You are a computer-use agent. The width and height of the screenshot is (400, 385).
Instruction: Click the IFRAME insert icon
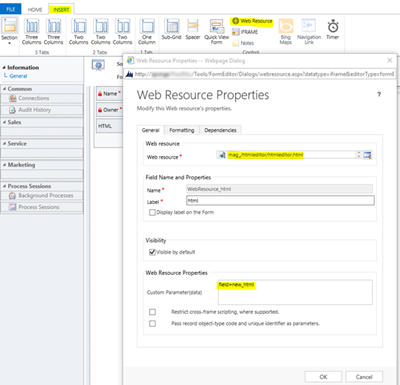[236, 32]
